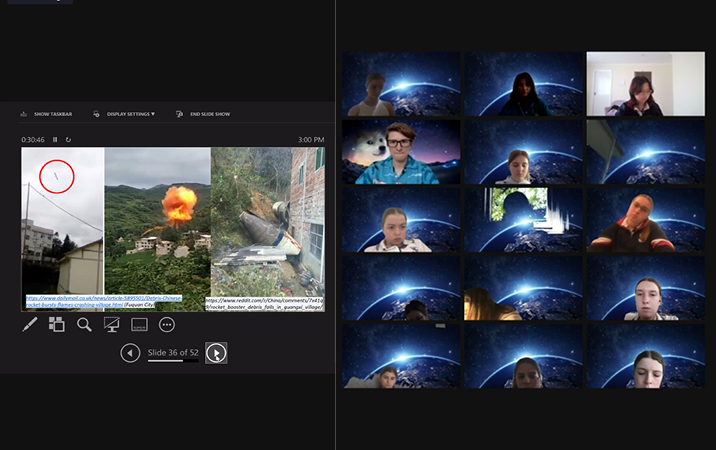
Task: Click End Slide Show
Action: pos(210,114)
